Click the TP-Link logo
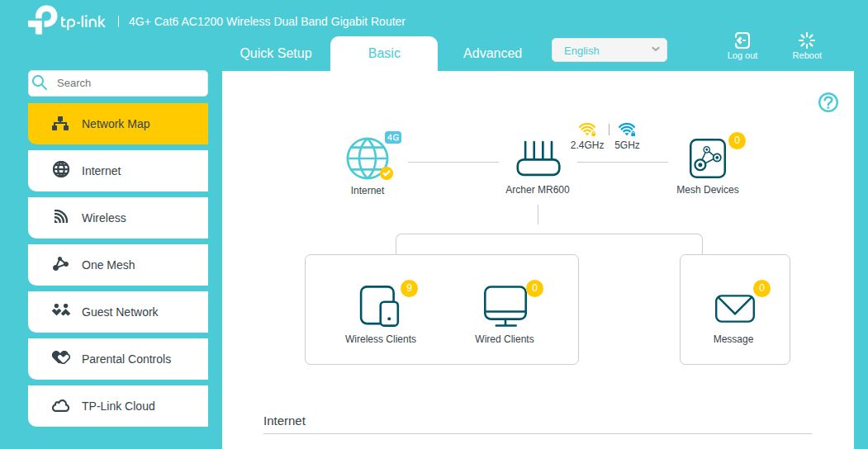868x449 pixels. click(x=66, y=21)
